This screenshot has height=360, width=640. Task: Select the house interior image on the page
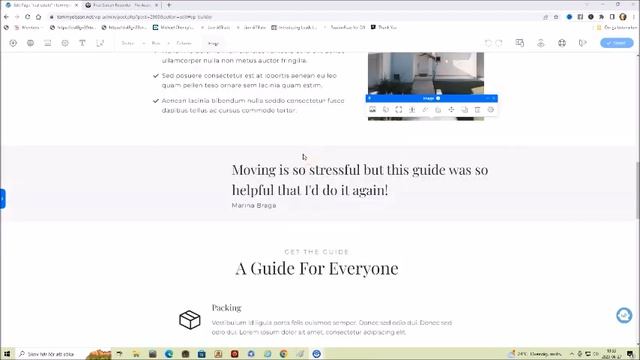(426, 73)
